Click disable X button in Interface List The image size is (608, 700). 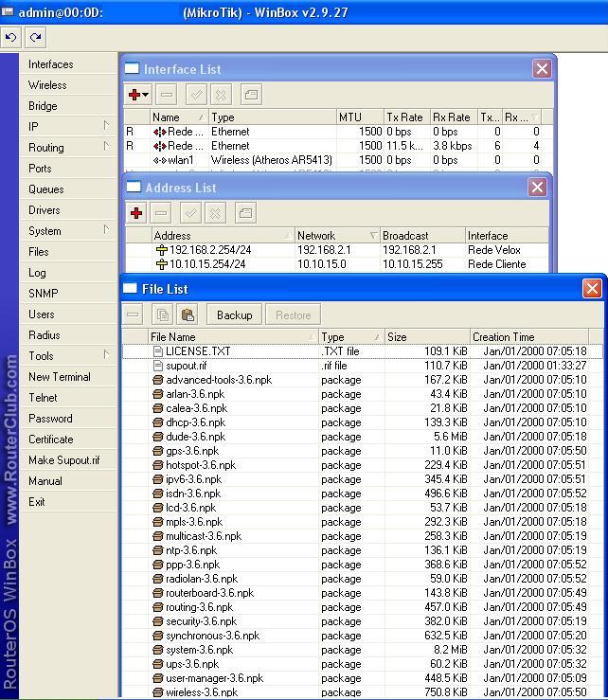tap(221, 95)
